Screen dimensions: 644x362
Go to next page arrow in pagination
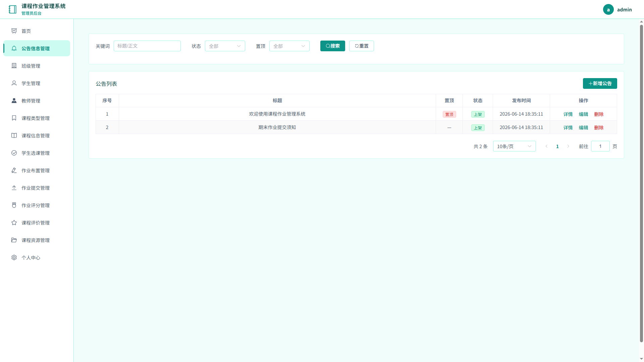568,146
